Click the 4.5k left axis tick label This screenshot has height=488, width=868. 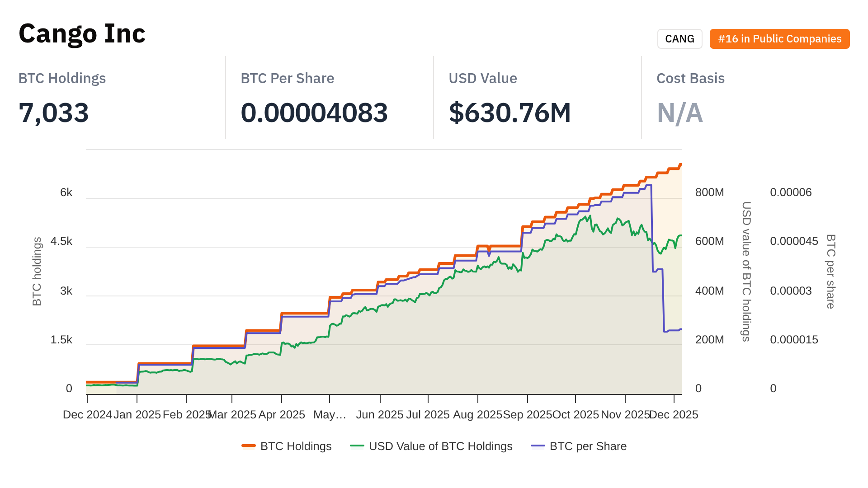tap(61, 241)
